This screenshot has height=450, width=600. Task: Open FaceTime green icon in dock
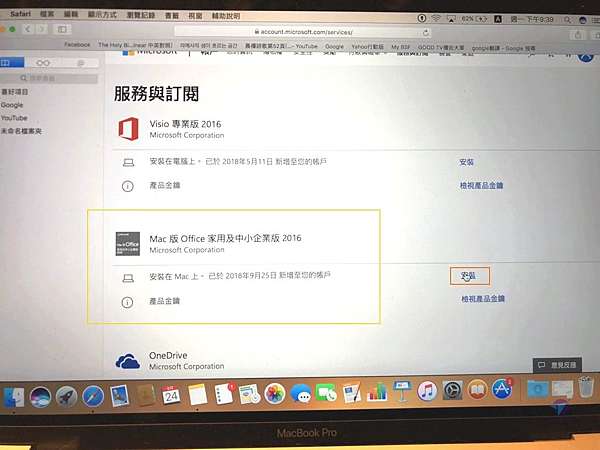click(326, 393)
